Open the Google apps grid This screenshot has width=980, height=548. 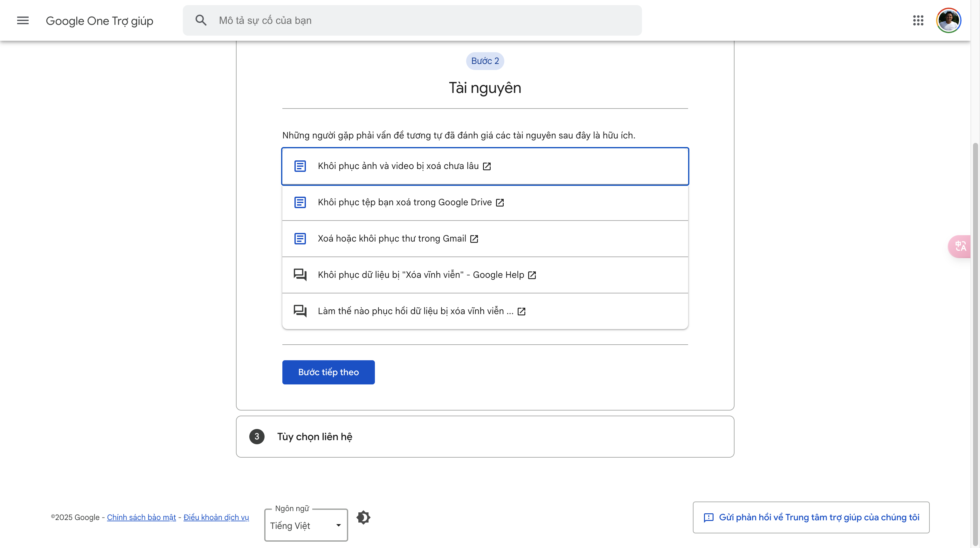[918, 21]
